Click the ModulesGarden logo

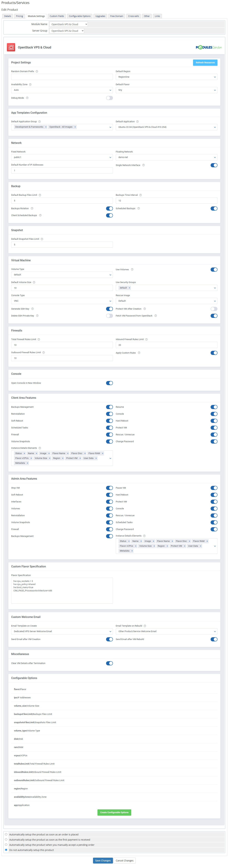pyautogui.click(x=209, y=47)
